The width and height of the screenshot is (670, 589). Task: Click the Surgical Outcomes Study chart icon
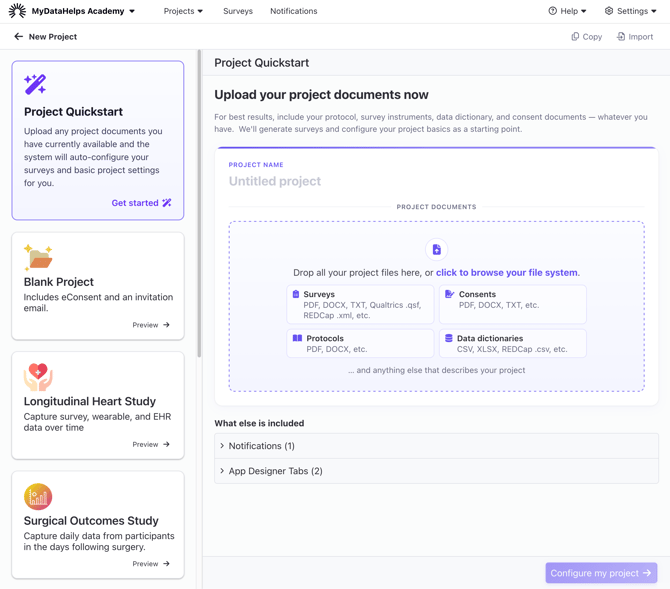38,497
